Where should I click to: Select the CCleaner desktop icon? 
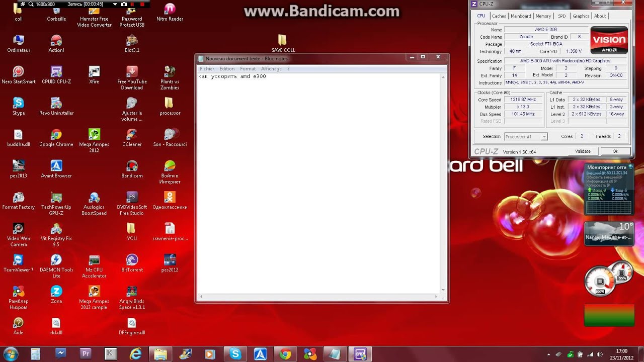[x=132, y=137]
